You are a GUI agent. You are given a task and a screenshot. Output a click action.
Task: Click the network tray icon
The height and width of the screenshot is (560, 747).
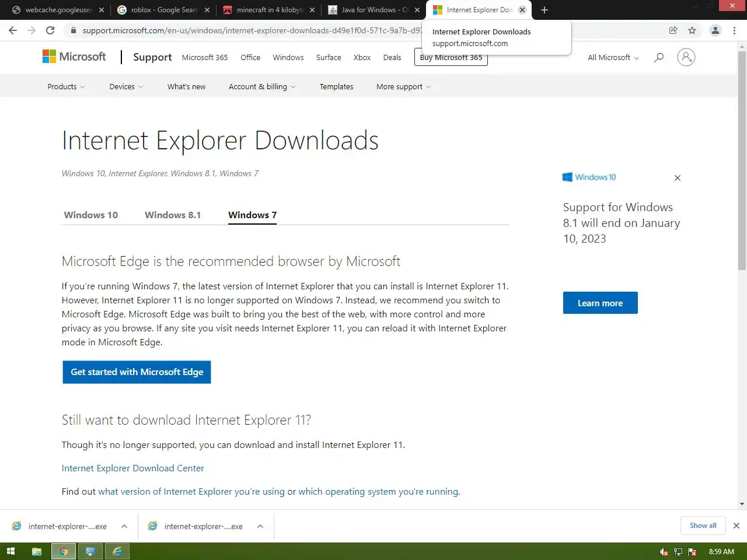[678, 552]
